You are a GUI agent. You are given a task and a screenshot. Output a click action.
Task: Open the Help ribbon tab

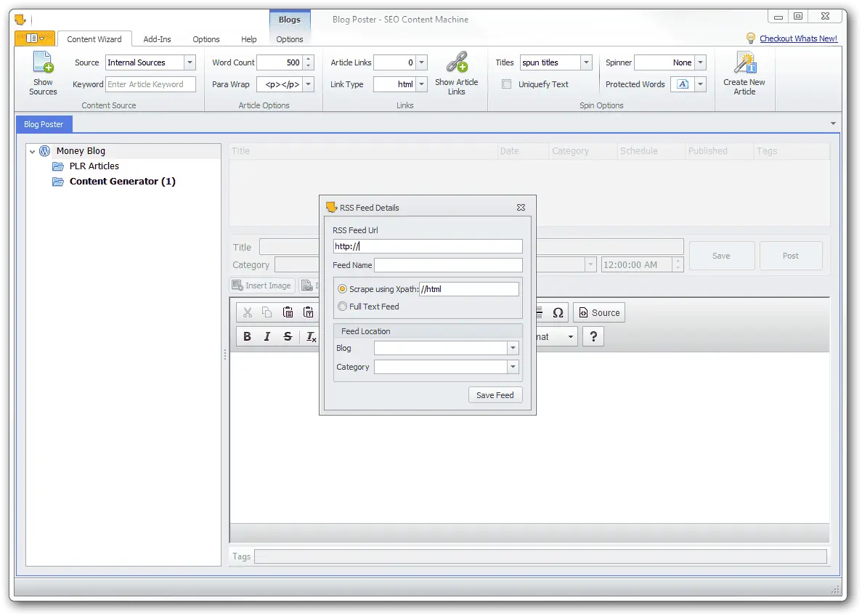(x=248, y=39)
